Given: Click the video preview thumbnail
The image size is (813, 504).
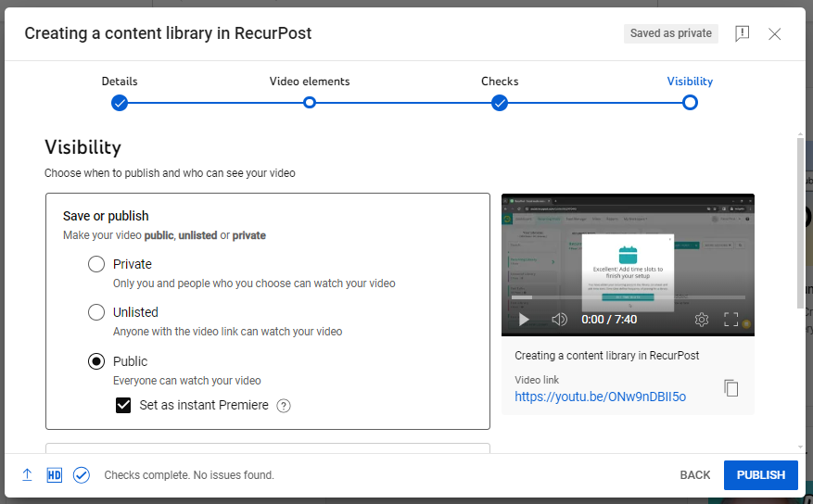Looking at the screenshot, I should click(628, 265).
